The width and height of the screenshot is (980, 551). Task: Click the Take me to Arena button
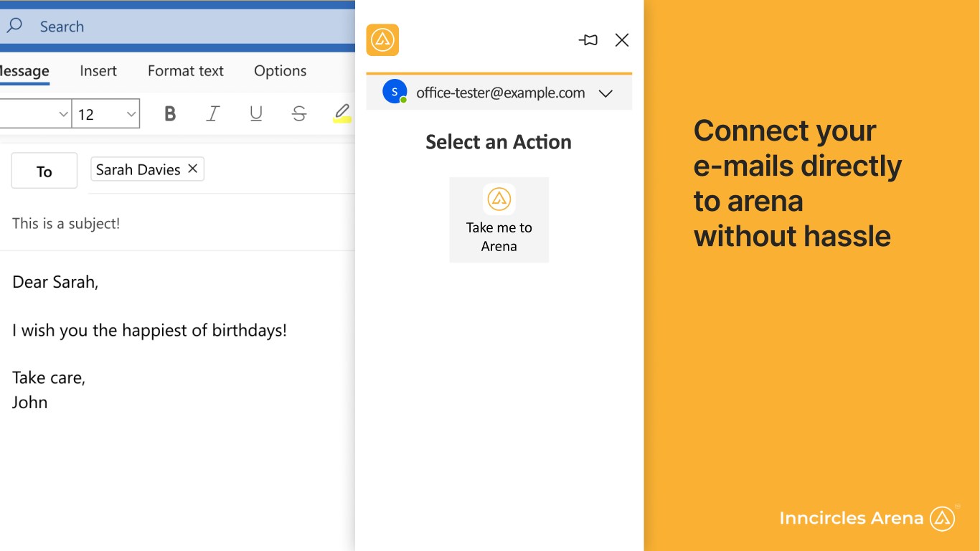[x=499, y=220]
